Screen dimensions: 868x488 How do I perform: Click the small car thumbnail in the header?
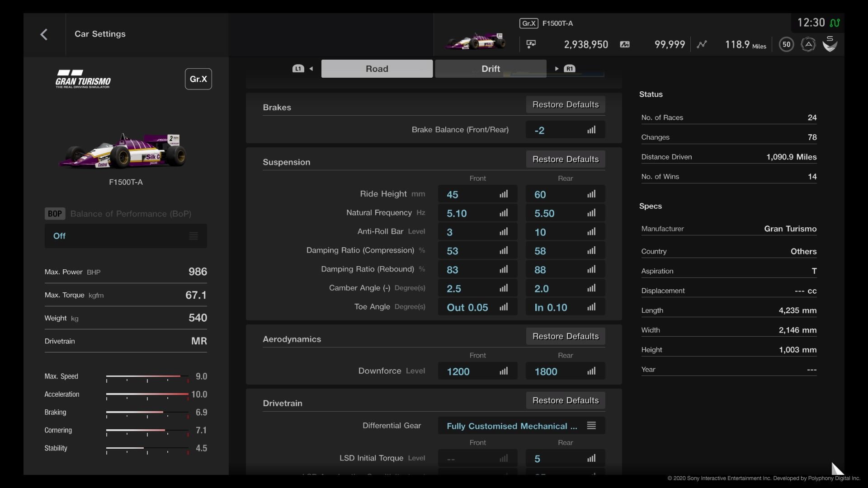point(475,41)
